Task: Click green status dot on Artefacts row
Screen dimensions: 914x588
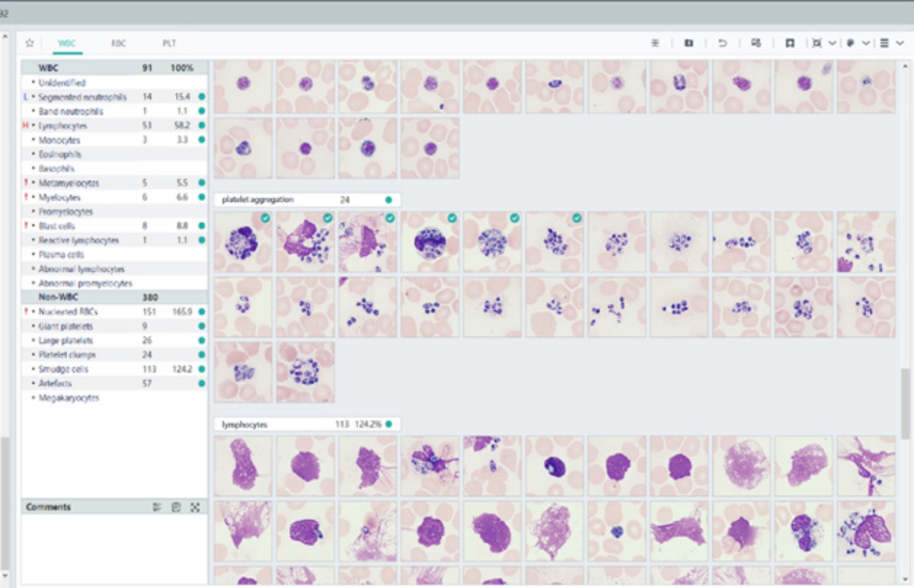Action: [x=202, y=383]
